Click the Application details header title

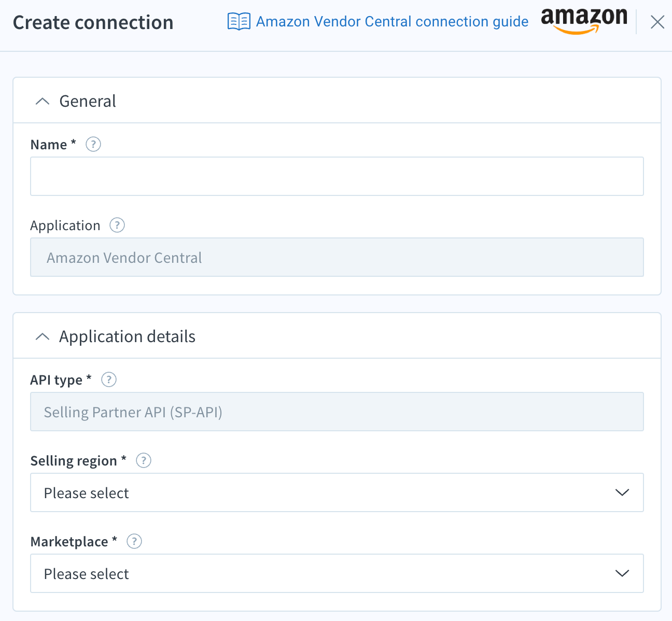click(x=128, y=336)
